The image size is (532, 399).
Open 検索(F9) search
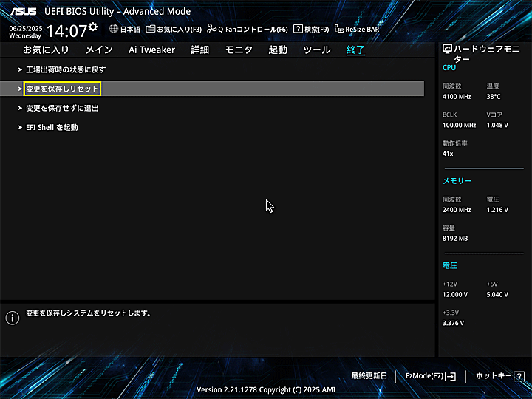[x=316, y=30]
